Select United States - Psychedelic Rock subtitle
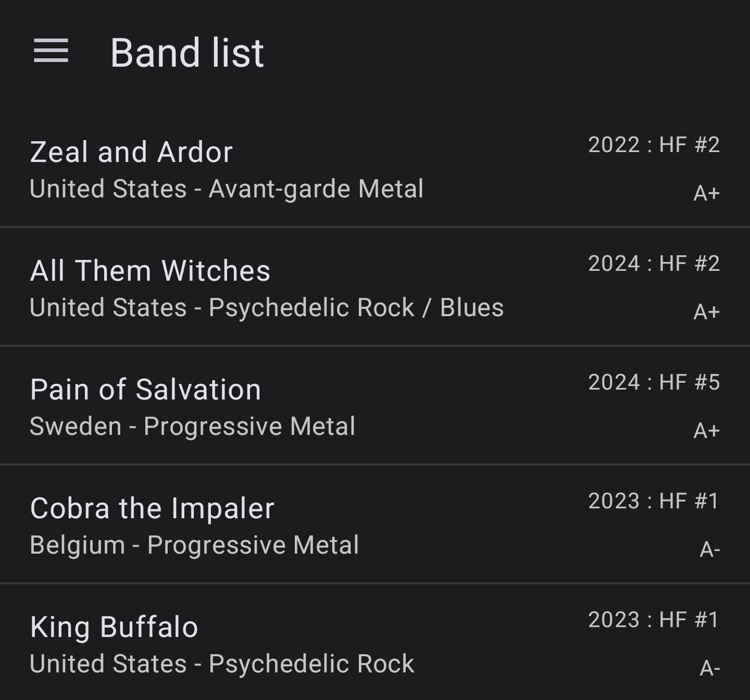Screen dimensions: 750x700 [222, 664]
